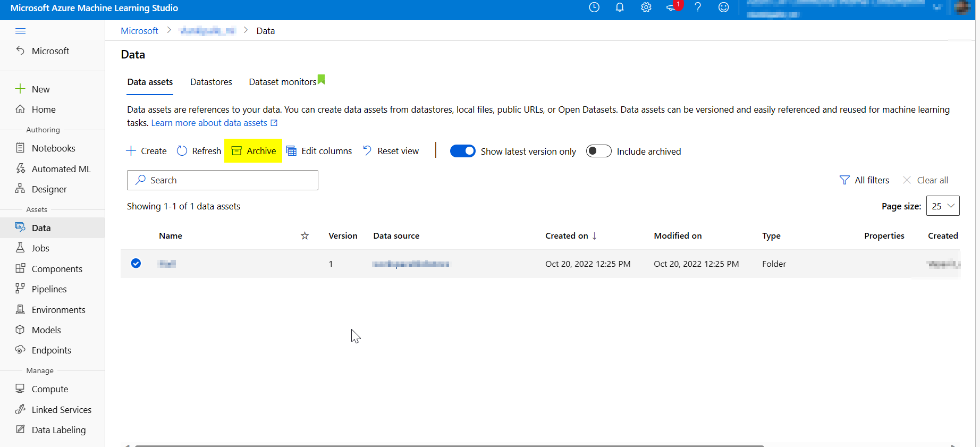Open Compute in sidebar
This screenshot has width=980, height=447.
(53, 389)
